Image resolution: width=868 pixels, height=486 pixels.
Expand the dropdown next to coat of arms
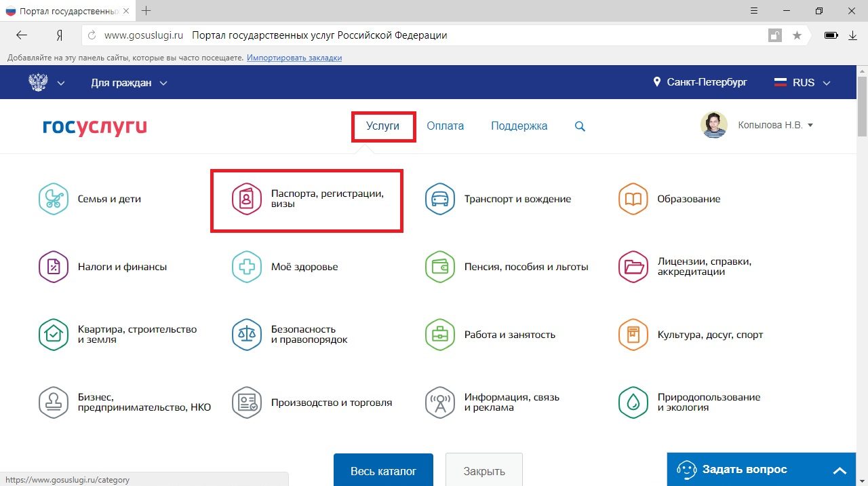tap(61, 83)
